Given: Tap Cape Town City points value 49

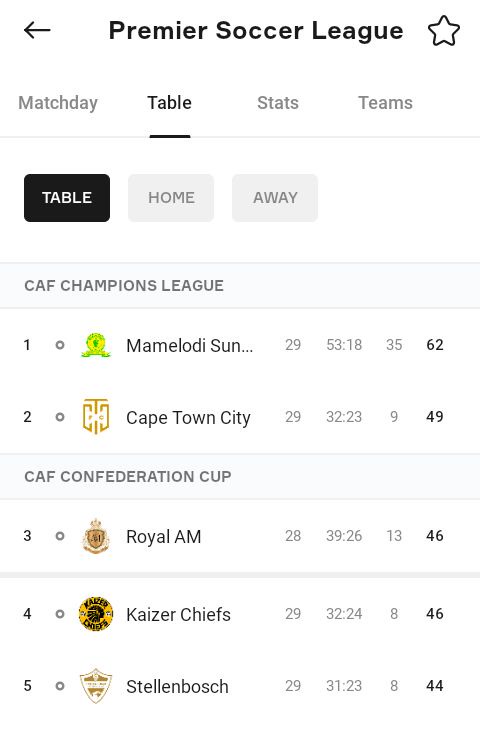Looking at the screenshot, I should coord(435,417).
